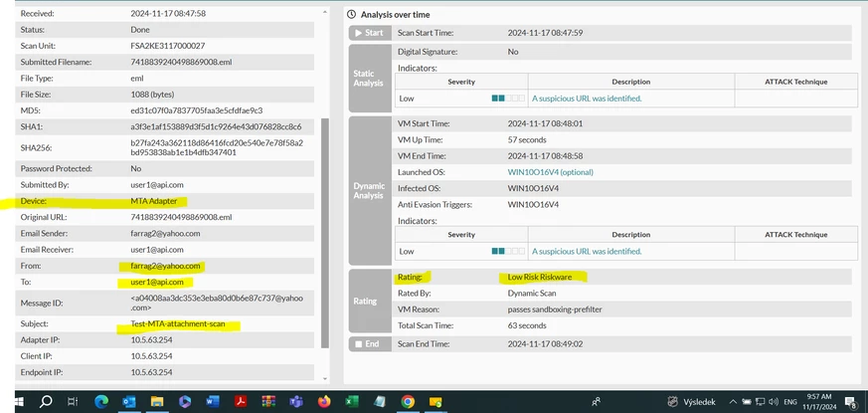Click the Static Analysis Low severity bar
Viewport: 868px width, 413px height.
(508, 99)
